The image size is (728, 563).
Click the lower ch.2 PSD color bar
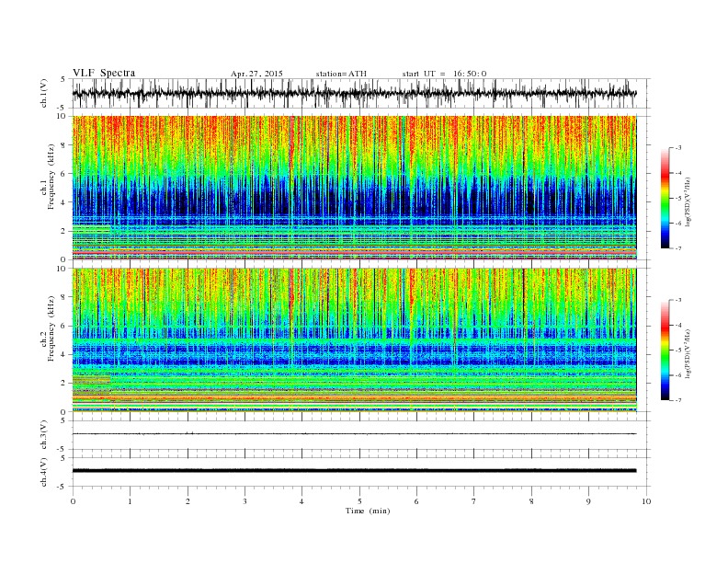[665, 350]
